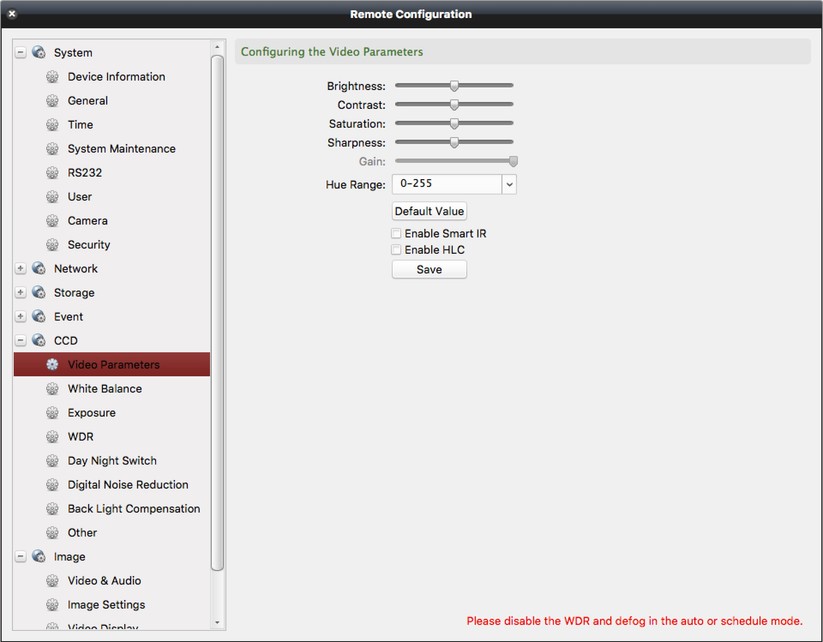
Task: Select the White Balance CCD icon
Action: pos(52,388)
